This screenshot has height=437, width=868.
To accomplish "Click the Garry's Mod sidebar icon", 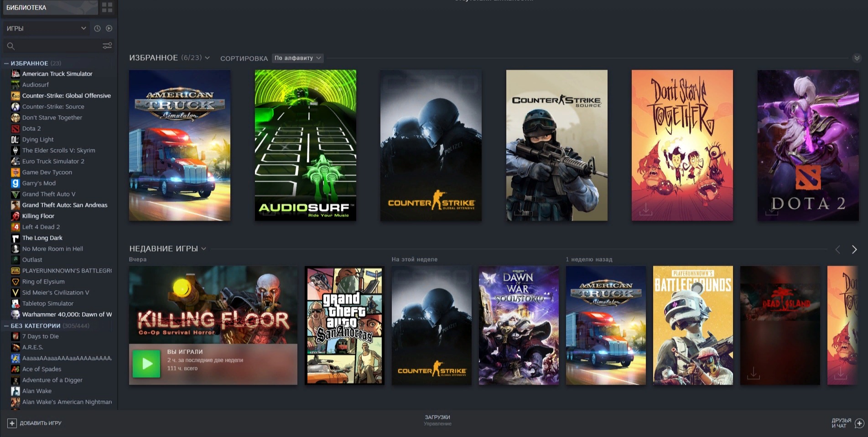I will point(16,183).
